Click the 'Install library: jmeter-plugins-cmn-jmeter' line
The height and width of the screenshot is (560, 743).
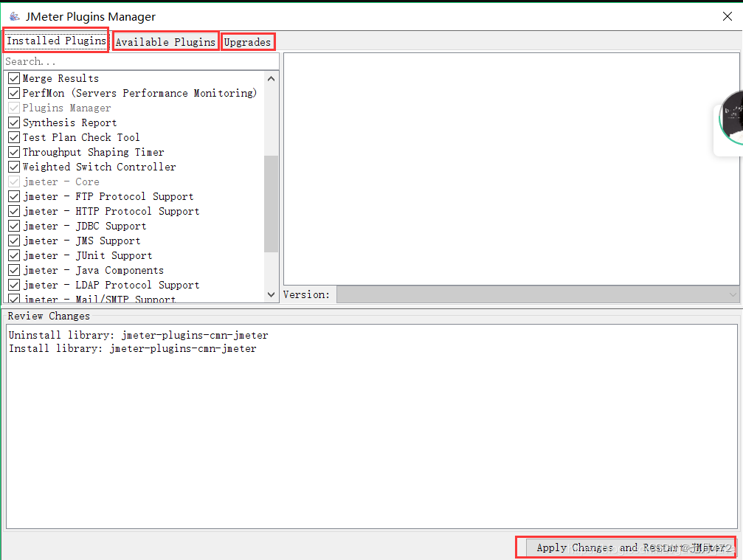[133, 348]
